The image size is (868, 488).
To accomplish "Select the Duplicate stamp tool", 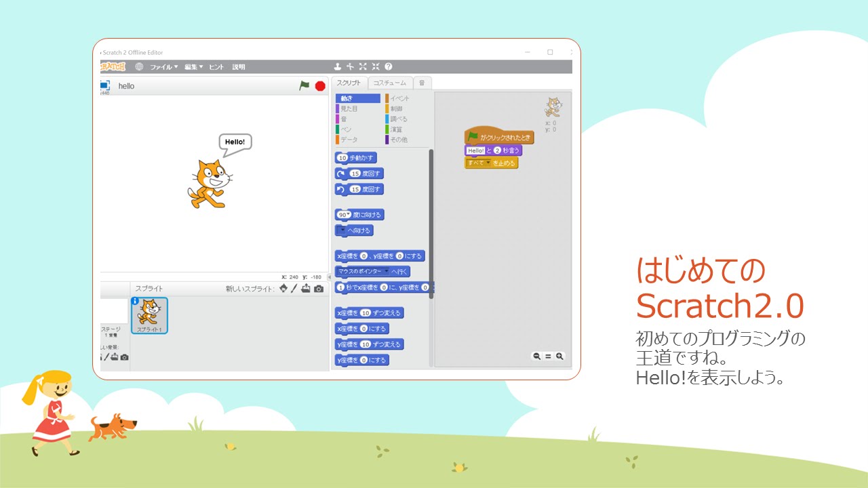I will tap(337, 66).
